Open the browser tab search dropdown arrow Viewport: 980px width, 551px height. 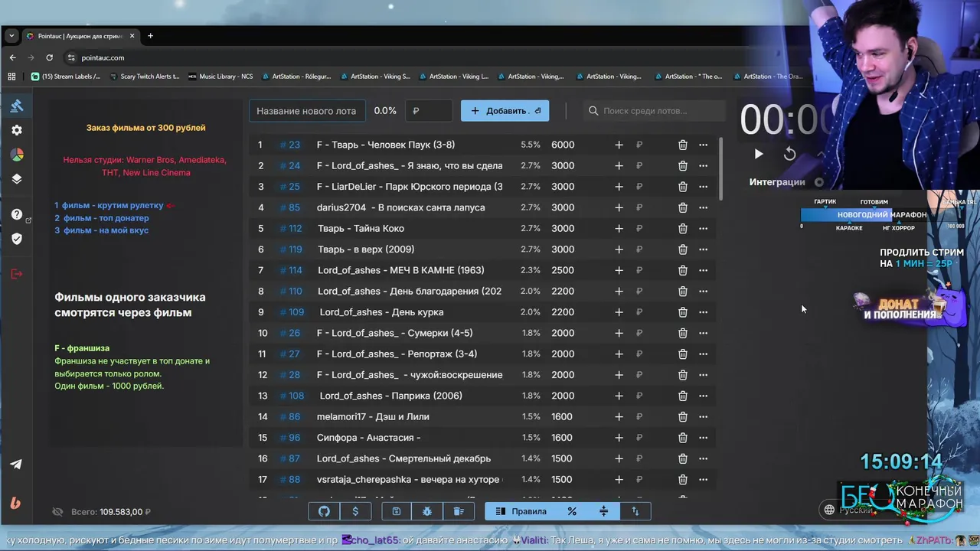[11, 36]
